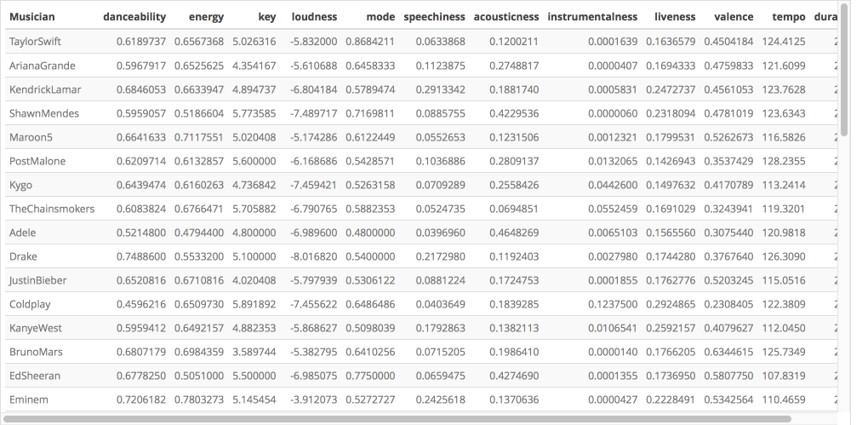Click PostMalone speechiness value 0.1036886
The width and height of the screenshot is (868, 425).
point(441,161)
